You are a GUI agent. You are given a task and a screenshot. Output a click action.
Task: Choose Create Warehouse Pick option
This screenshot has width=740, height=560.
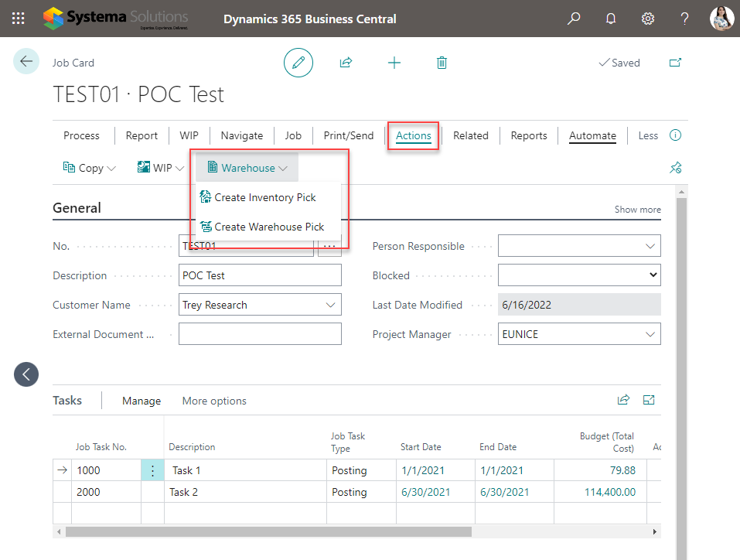pos(269,227)
